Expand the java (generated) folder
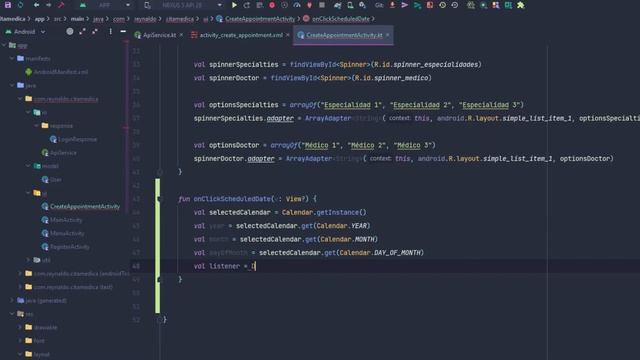Screen dimensions: 640x360 click(12, 300)
